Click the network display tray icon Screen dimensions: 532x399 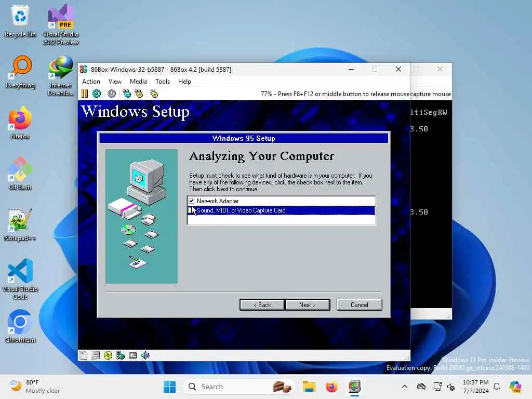[437, 387]
